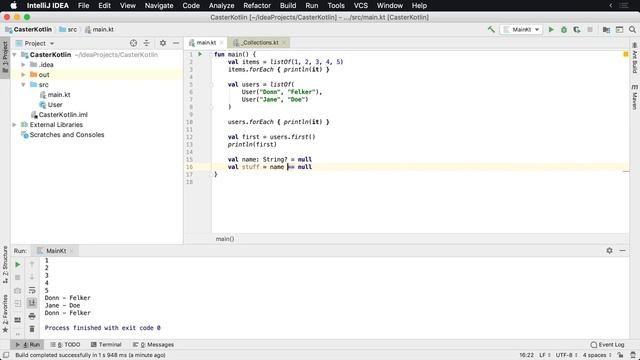Viewport: 640px width, 360px height.
Task: Open the Terminal tool window
Action: pos(106,344)
